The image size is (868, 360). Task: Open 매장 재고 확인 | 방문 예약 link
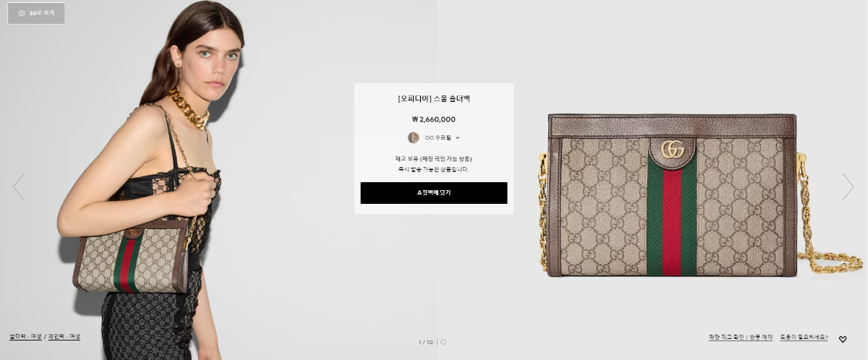click(x=741, y=338)
